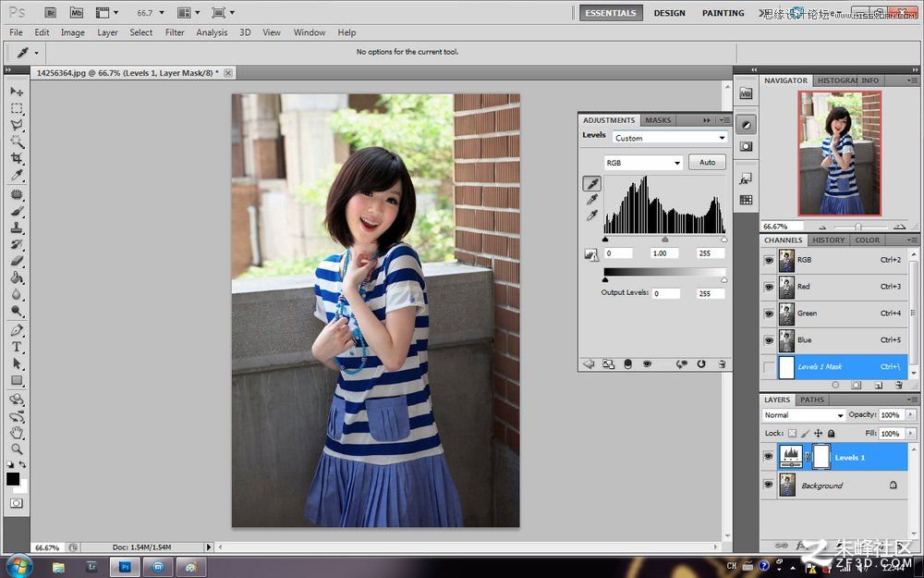Open the Layer menu
This screenshot has height=578, width=924.
[x=107, y=32]
